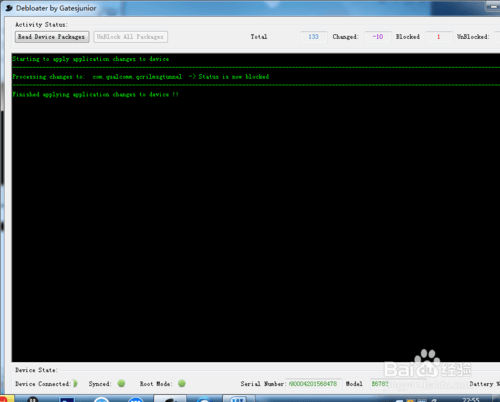
Task: Click the Read Device Packages button
Action: tap(52, 37)
